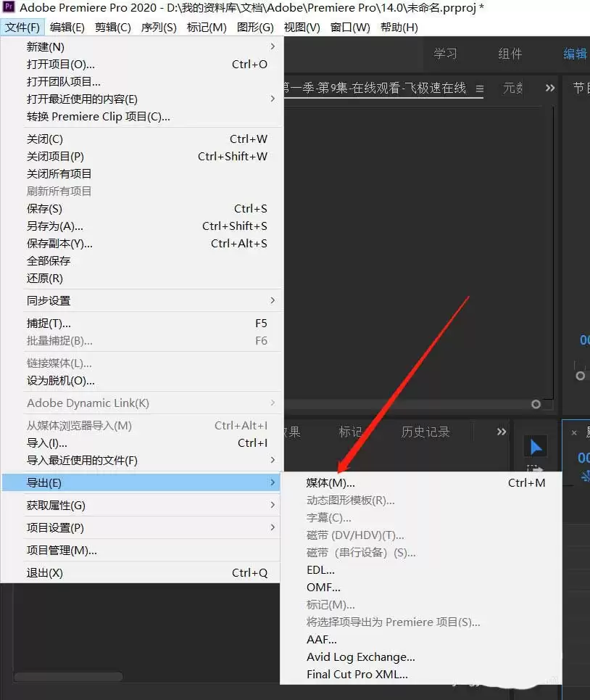Screen dimensions: 590x700
Task: Switch to the 历史记录 panel tab
Action: 425,432
